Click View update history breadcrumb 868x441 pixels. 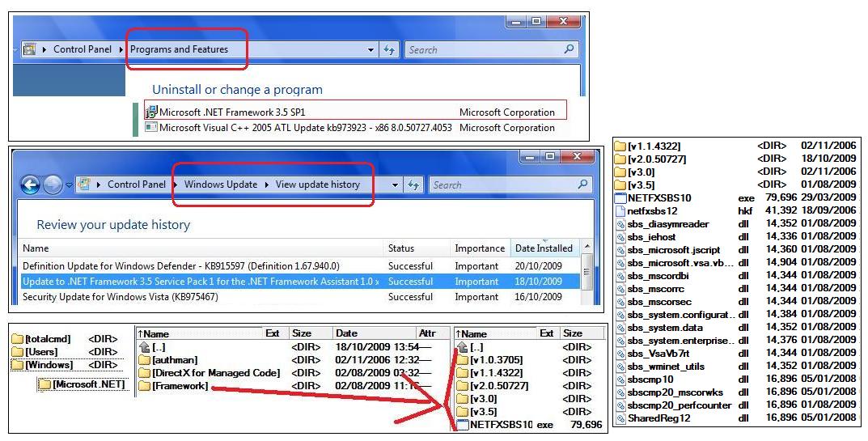click(x=318, y=184)
